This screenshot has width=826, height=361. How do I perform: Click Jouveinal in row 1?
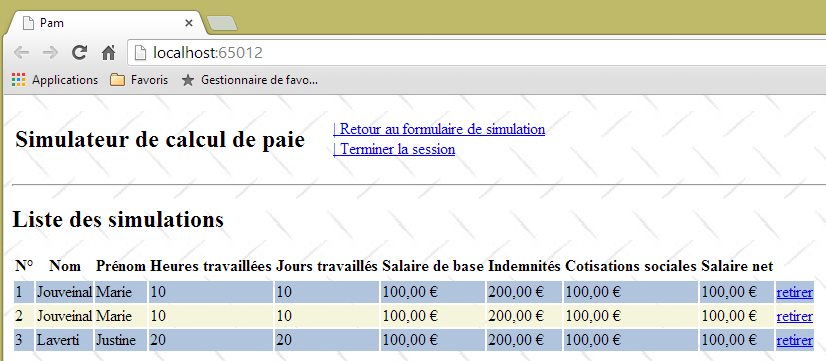[x=64, y=292]
